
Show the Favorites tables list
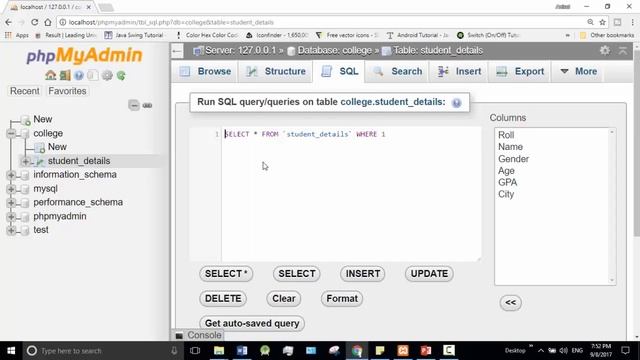pyautogui.click(x=67, y=91)
